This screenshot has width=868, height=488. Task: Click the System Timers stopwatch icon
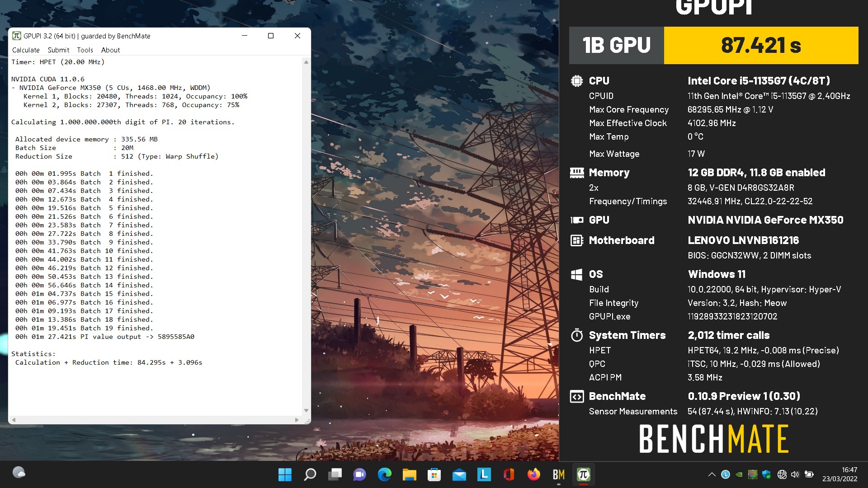[577, 335]
